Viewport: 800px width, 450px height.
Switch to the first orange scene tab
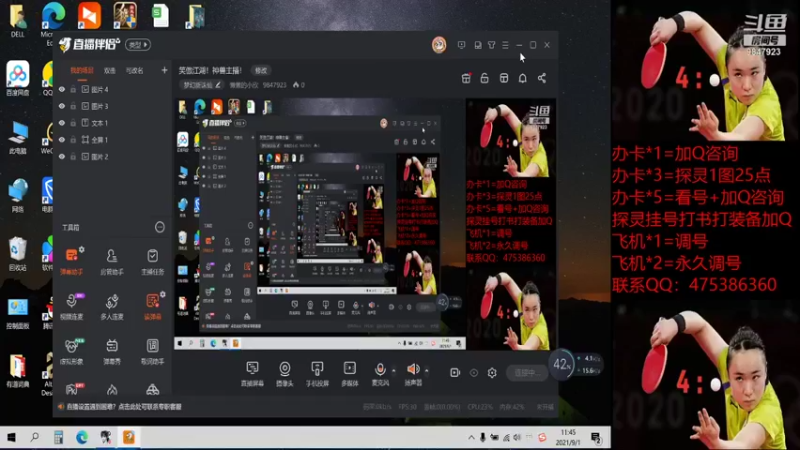82,70
